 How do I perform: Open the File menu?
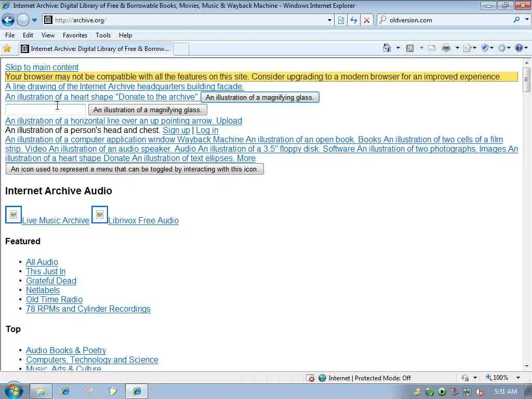point(10,35)
